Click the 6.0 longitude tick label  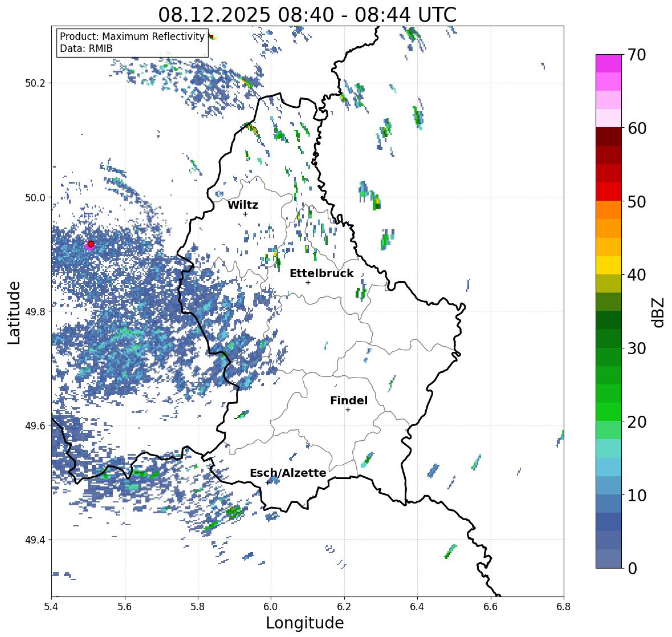point(271,607)
